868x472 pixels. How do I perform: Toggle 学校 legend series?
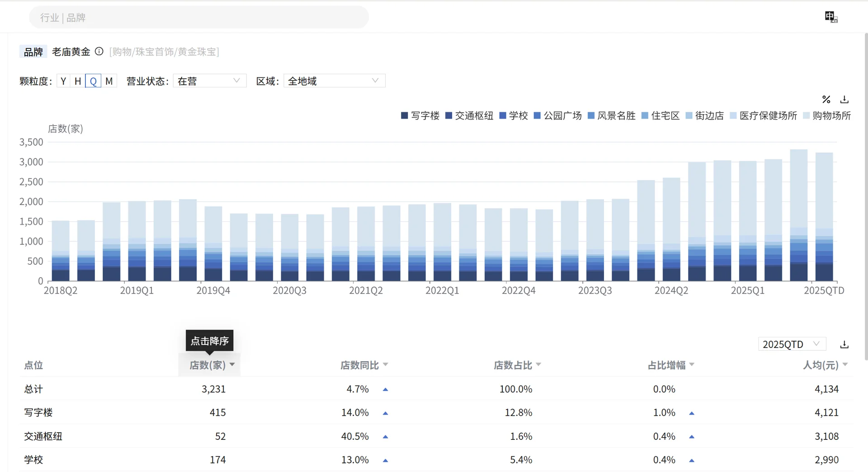point(514,115)
